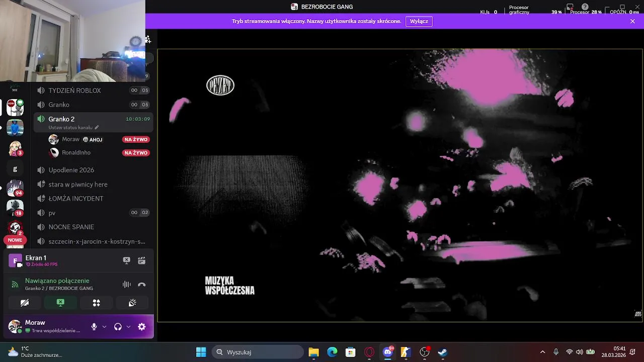Open Discord help question mark icon

[585, 7]
